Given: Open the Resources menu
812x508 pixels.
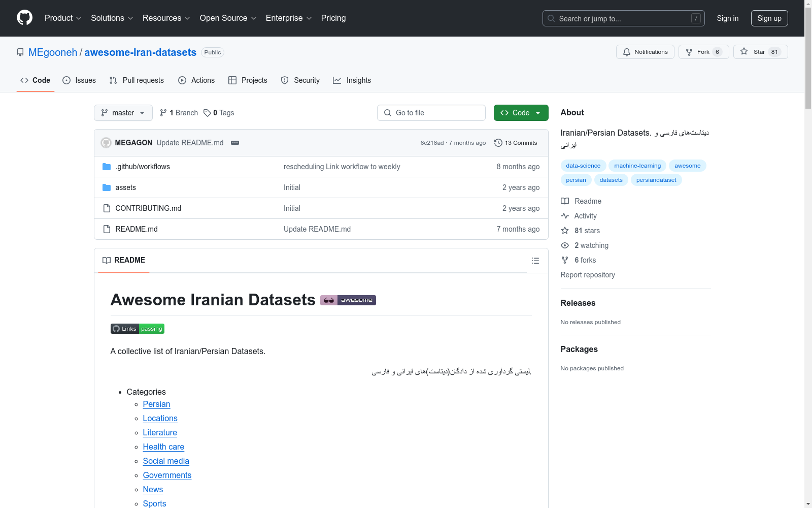Looking at the screenshot, I should pos(166,18).
